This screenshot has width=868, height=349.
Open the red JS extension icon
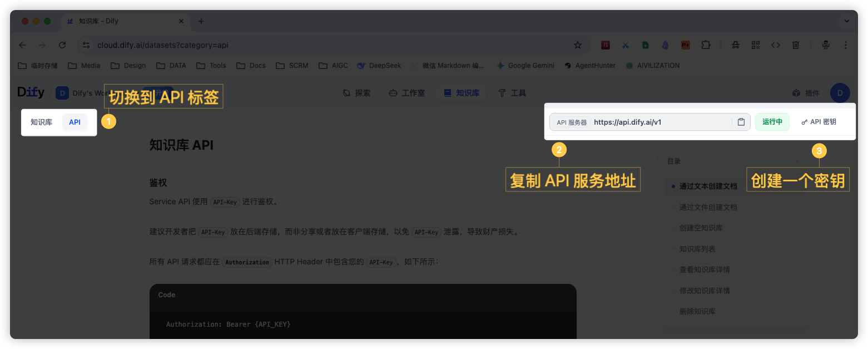click(606, 45)
